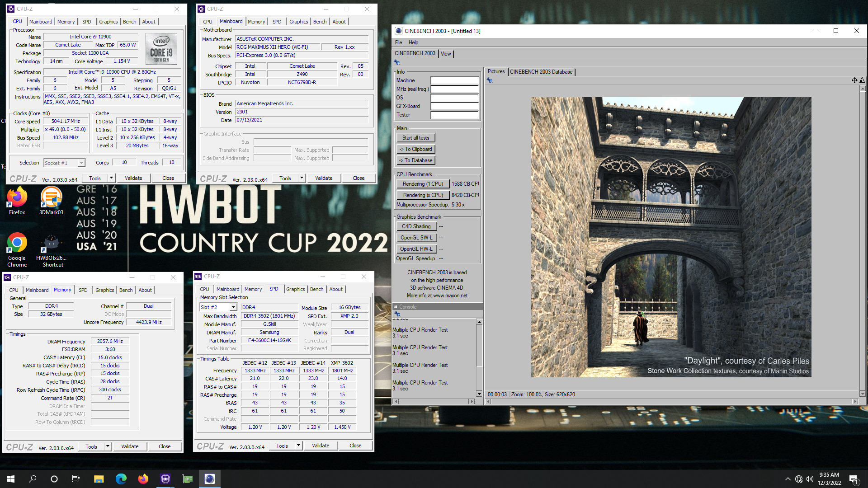Viewport: 868px width, 488px height.
Task: Run the OpenGL HW-L test
Action: pos(416,249)
